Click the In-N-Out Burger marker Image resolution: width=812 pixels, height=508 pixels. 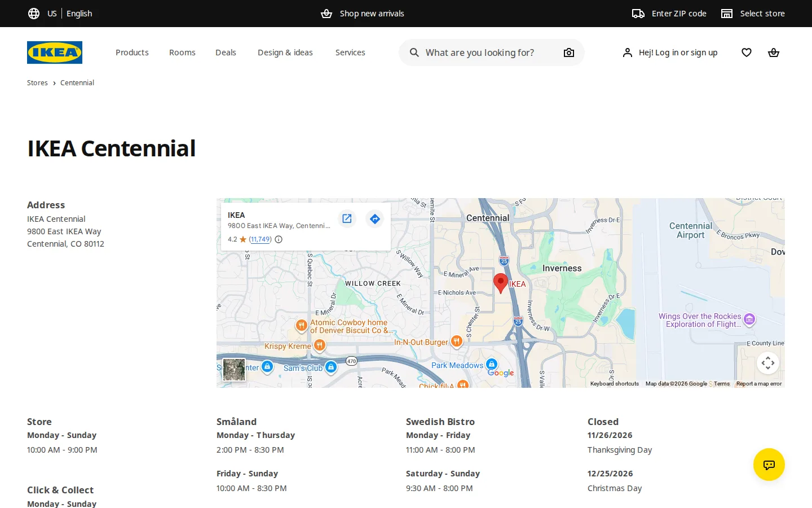tap(457, 341)
